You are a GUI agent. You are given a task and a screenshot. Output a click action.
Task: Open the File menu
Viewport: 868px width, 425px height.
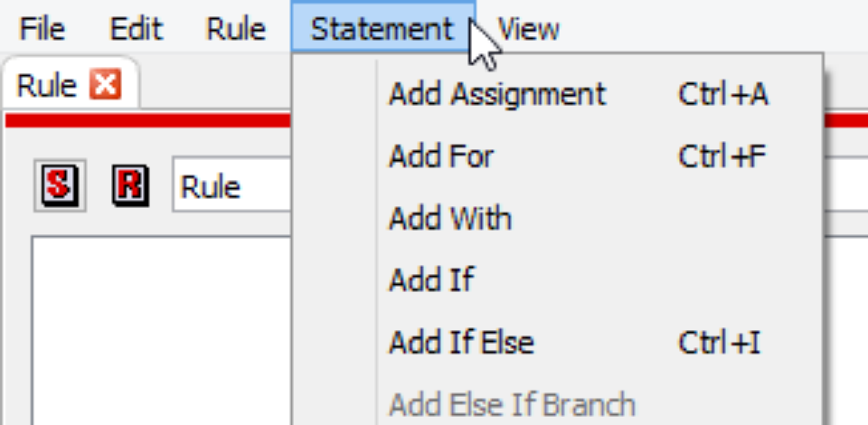pos(42,29)
